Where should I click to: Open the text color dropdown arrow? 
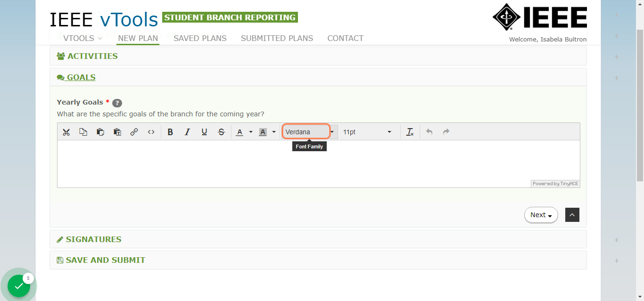point(251,132)
